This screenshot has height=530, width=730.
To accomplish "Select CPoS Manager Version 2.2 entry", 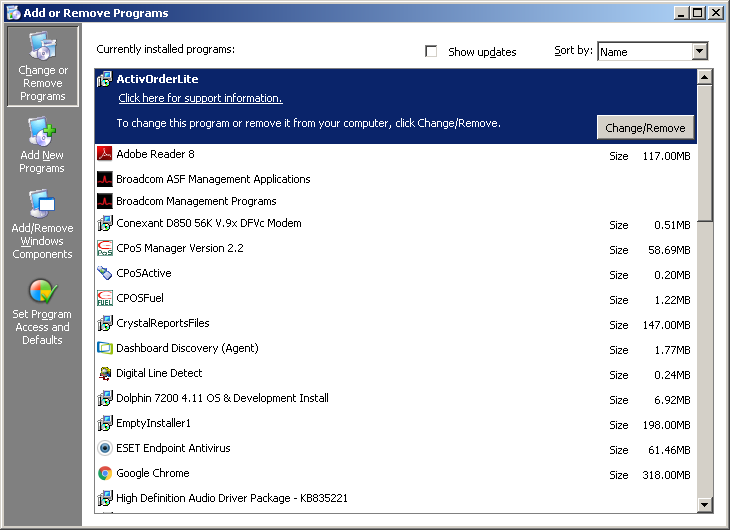I will [x=395, y=249].
